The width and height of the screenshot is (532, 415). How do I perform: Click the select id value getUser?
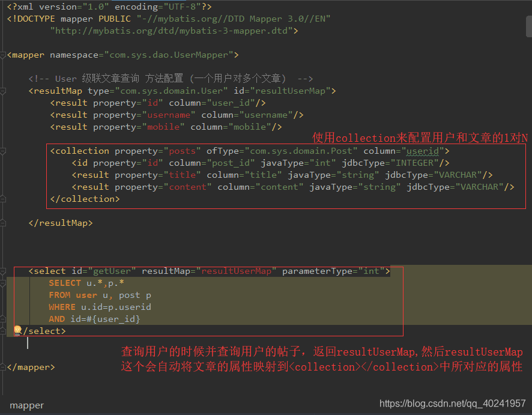[x=112, y=271]
